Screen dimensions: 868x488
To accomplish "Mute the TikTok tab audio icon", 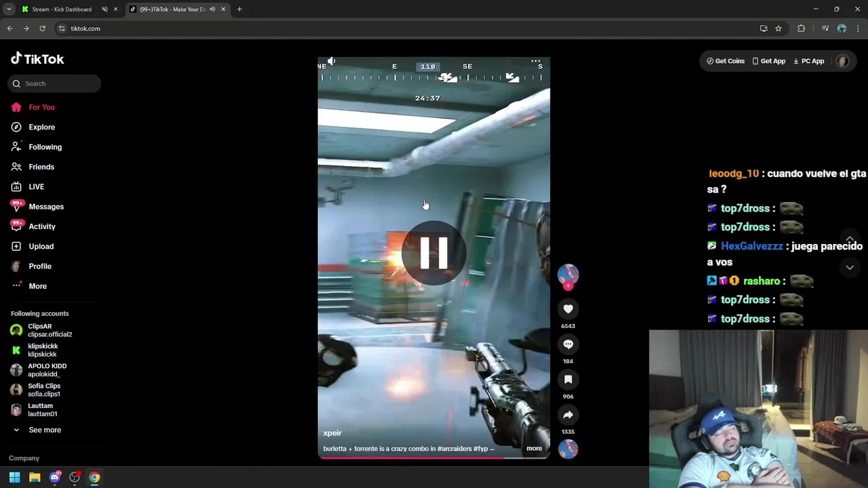I will [212, 9].
